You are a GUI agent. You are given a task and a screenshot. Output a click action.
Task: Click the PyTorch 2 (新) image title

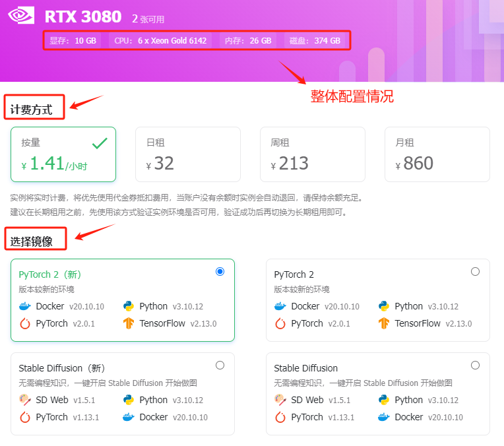[50, 274]
